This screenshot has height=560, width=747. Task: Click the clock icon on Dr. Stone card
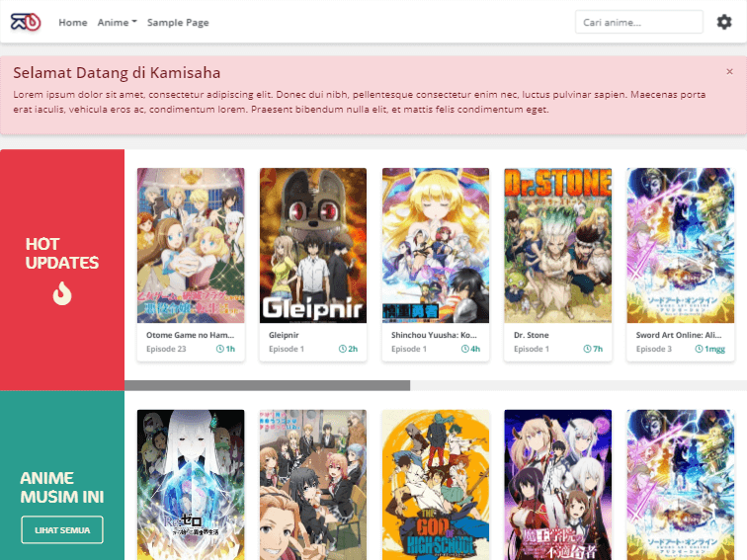[x=587, y=349]
